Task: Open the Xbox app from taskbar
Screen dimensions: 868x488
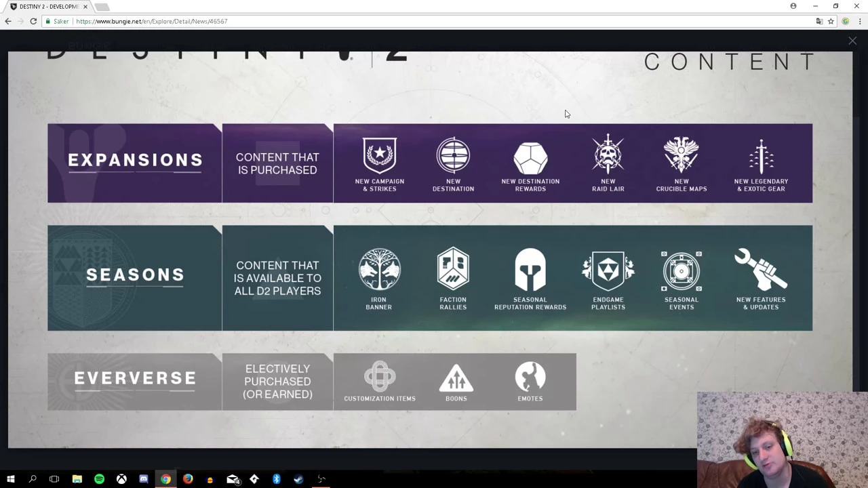Action: [121, 479]
